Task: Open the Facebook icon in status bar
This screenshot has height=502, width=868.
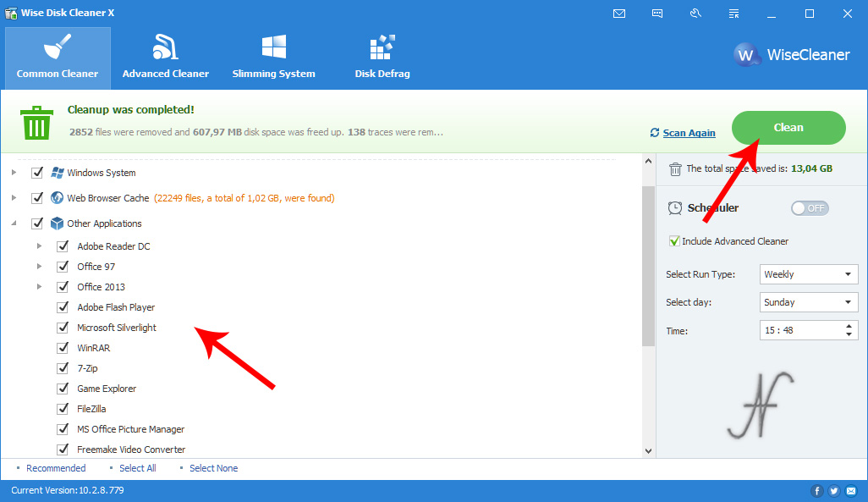Action: (817, 490)
